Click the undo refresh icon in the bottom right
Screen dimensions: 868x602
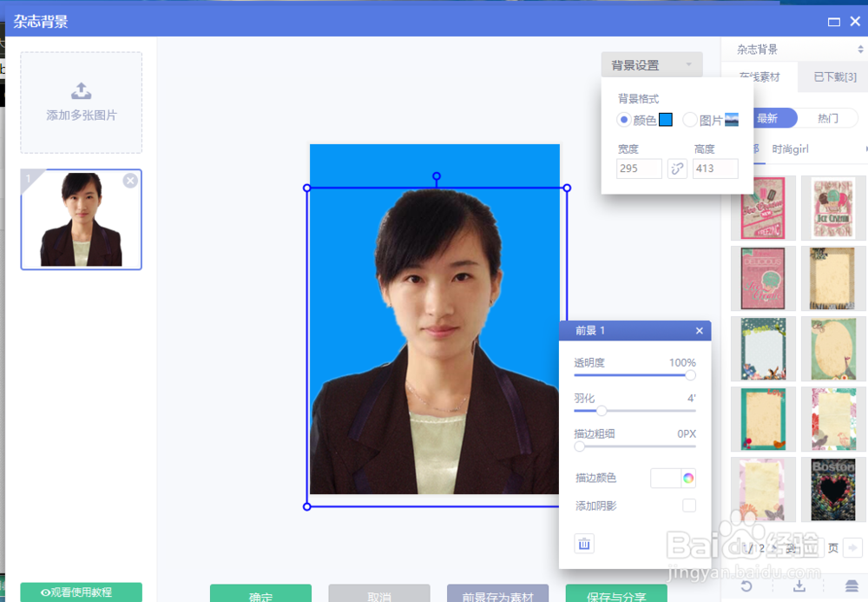click(746, 586)
